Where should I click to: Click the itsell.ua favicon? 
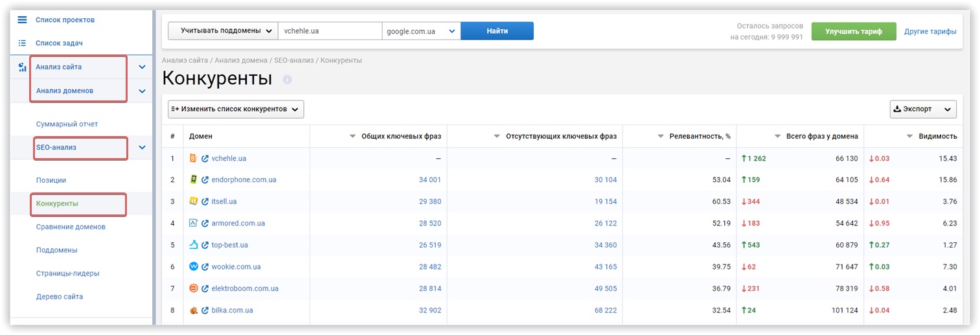[193, 202]
